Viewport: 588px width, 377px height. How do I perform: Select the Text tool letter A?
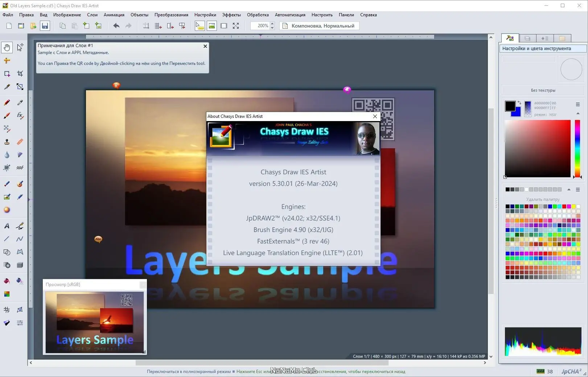click(x=7, y=226)
